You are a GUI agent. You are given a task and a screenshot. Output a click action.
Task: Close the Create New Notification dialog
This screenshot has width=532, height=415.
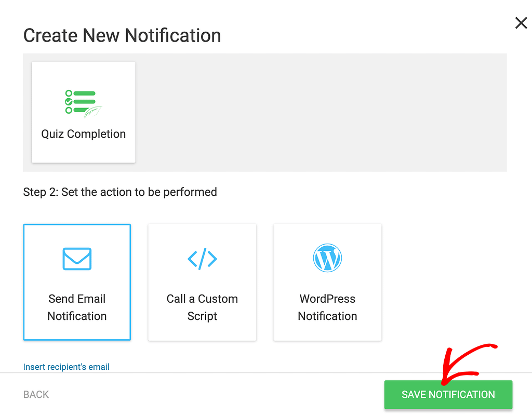(x=521, y=23)
